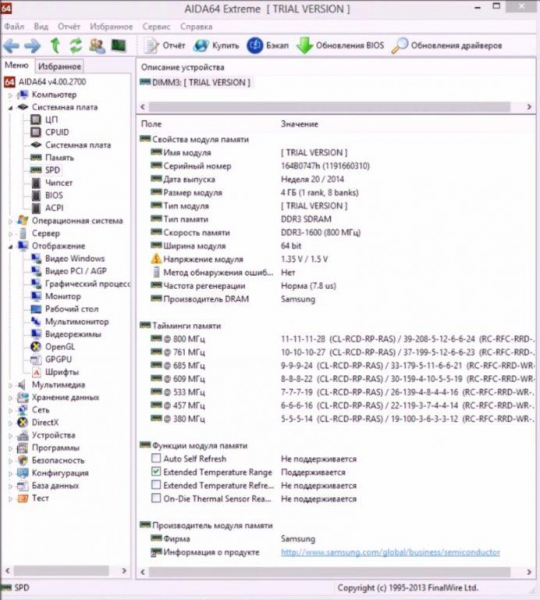Viewport: 540px width, 600px height.
Task: Expand the Сеть tree node
Action: 10,411
